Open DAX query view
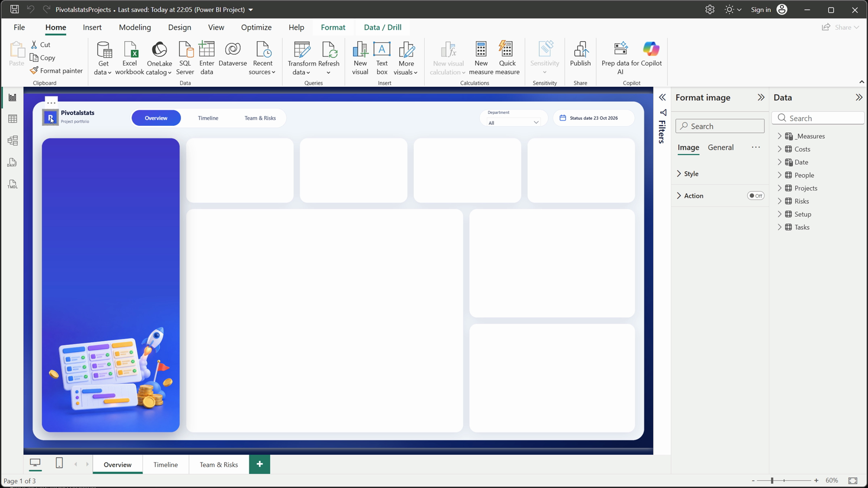The image size is (868, 488). (x=12, y=163)
